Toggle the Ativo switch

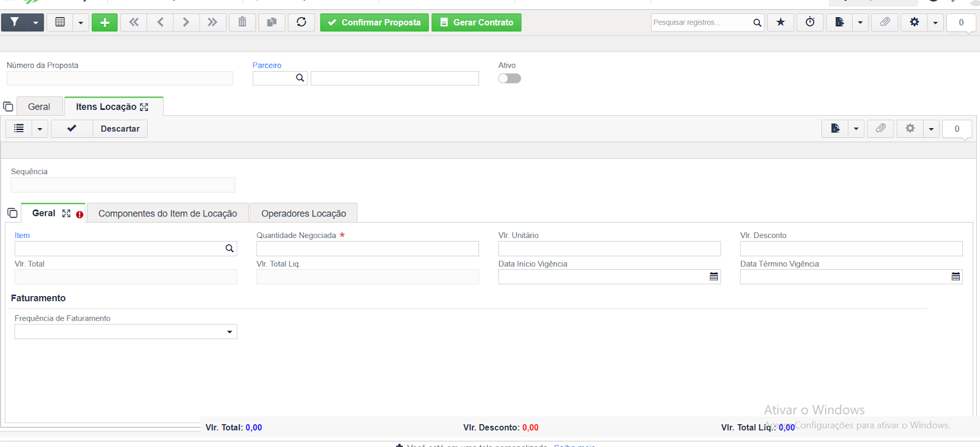510,78
